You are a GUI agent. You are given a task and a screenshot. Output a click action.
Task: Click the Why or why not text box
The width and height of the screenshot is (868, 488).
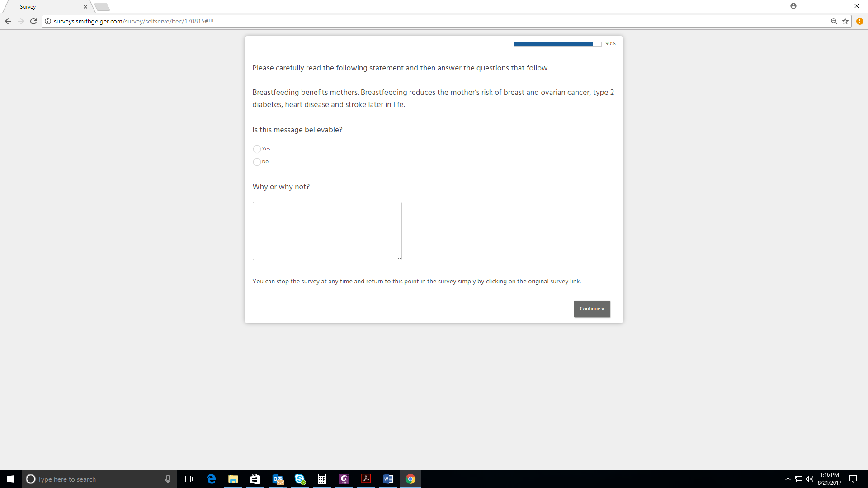tap(327, 231)
